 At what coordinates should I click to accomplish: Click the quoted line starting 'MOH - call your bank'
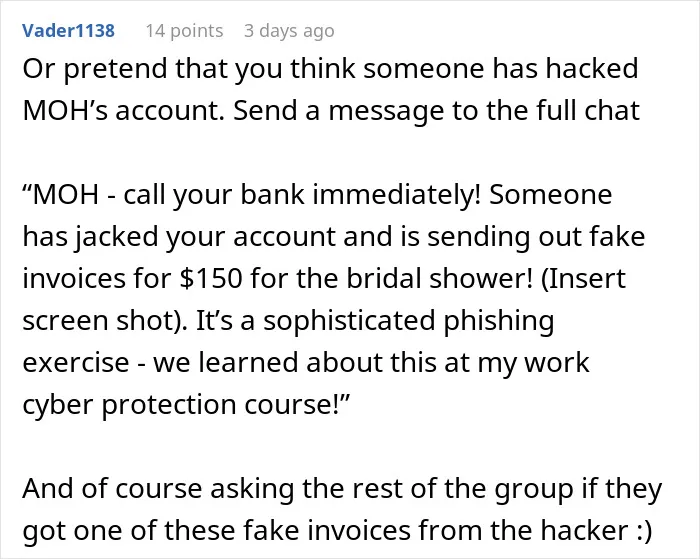click(317, 195)
